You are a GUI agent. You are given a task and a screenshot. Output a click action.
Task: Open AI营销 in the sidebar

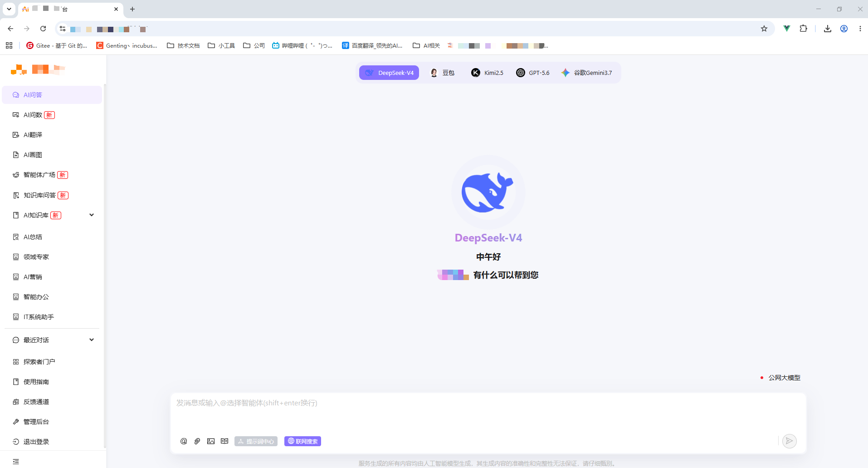(52, 277)
